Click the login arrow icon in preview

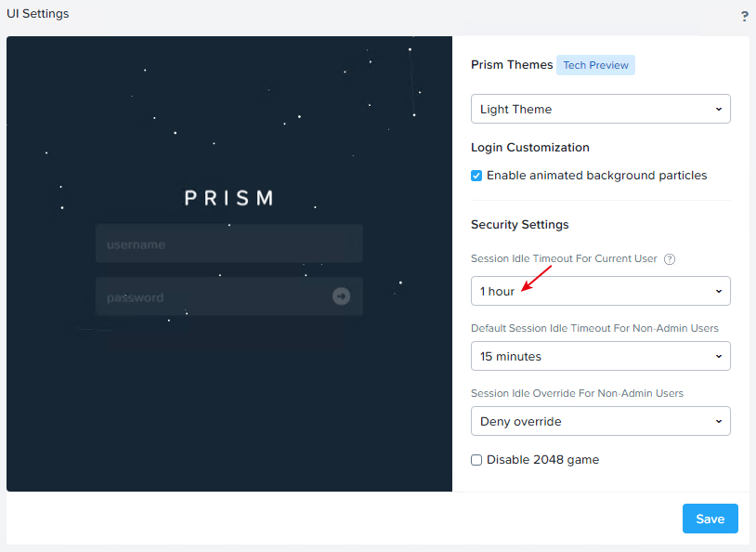tap(341, 296)
